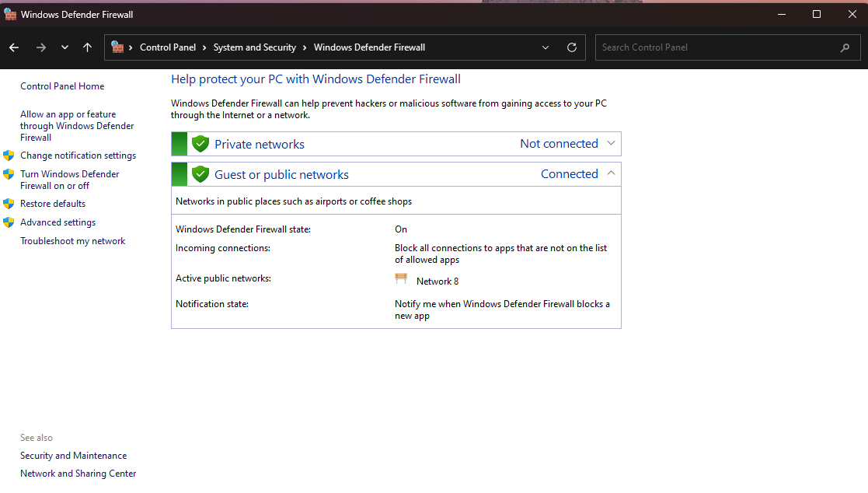Click the Network 8 bench icon
This screenshot has width=868, height=493.
pos(401,279)
